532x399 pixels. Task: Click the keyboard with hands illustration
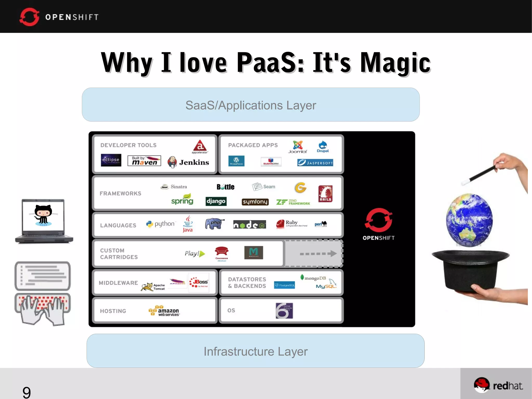(43, 309)
